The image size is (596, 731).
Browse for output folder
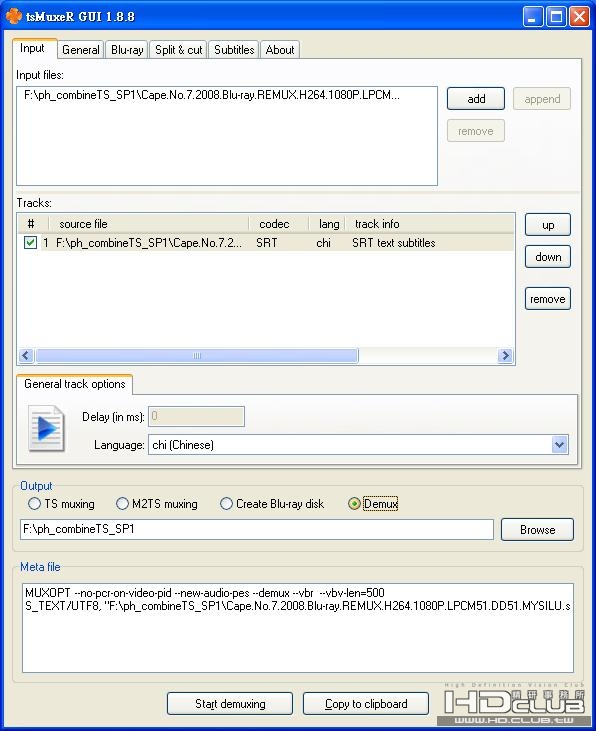pyautogui.click(x=537, y=530)
